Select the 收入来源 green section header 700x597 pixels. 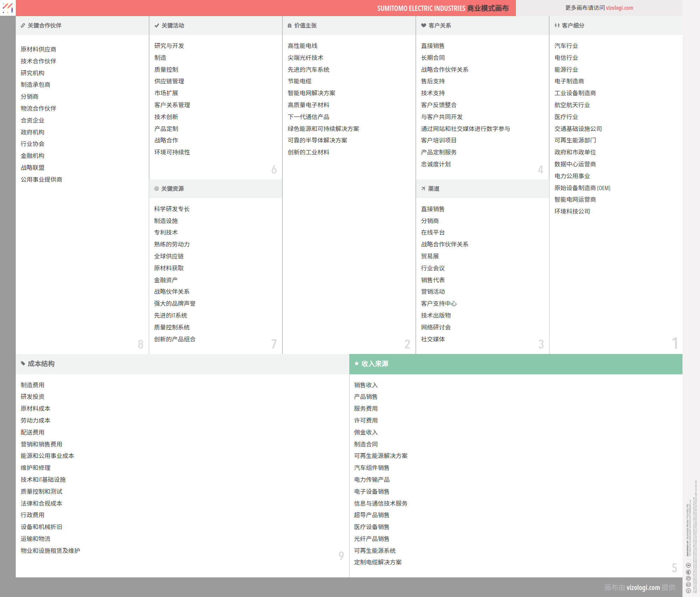(x=515, y=364)
